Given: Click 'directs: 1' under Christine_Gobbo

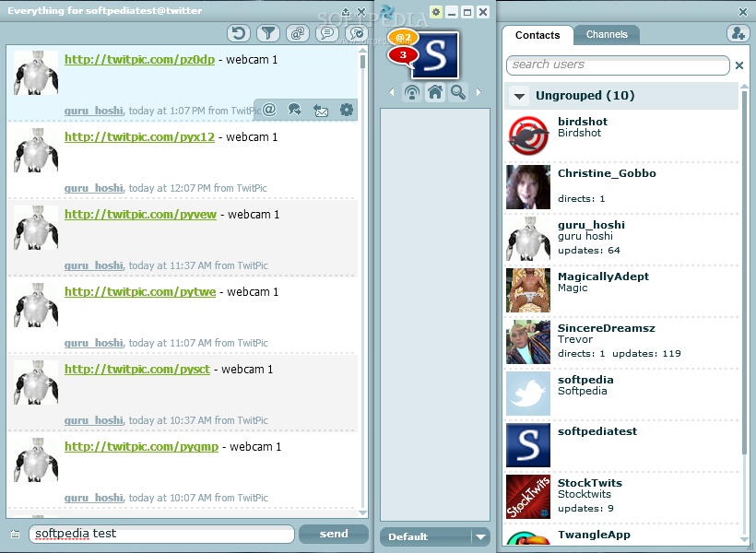Looking at the screenshot, I should point(581,199).
